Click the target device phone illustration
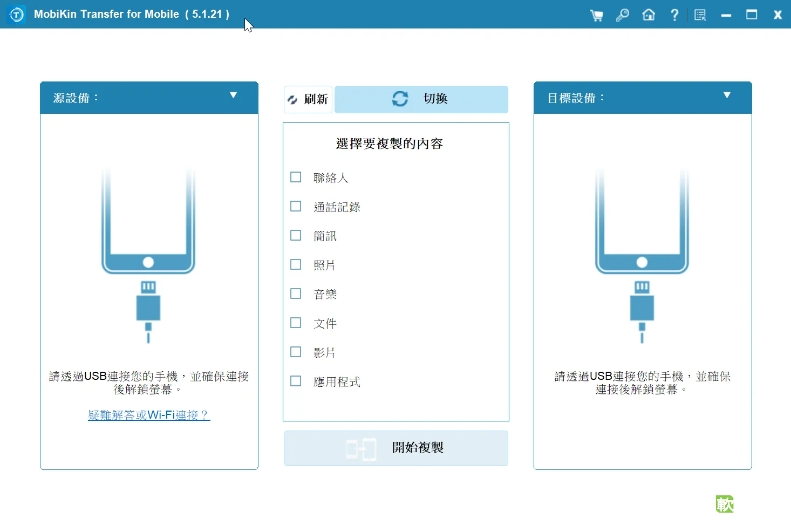 [642, 255]
